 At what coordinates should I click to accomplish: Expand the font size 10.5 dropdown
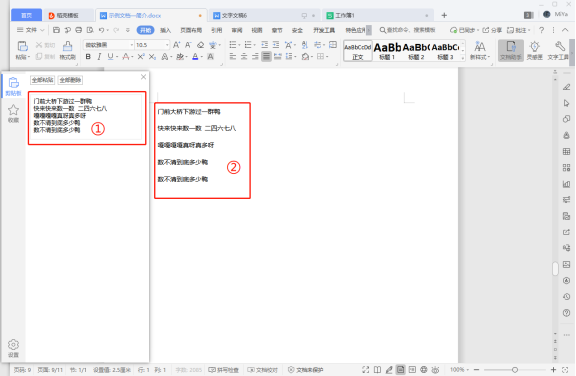click(167, 45)
